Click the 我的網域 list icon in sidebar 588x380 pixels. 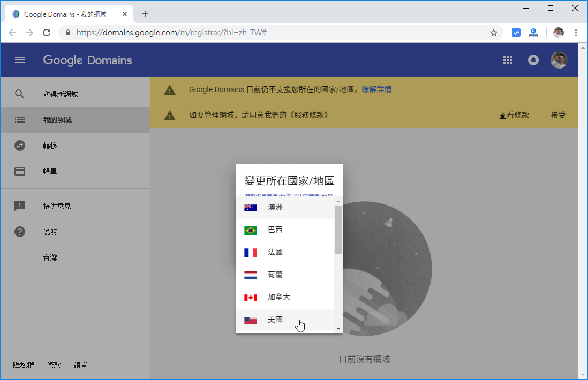20,119
